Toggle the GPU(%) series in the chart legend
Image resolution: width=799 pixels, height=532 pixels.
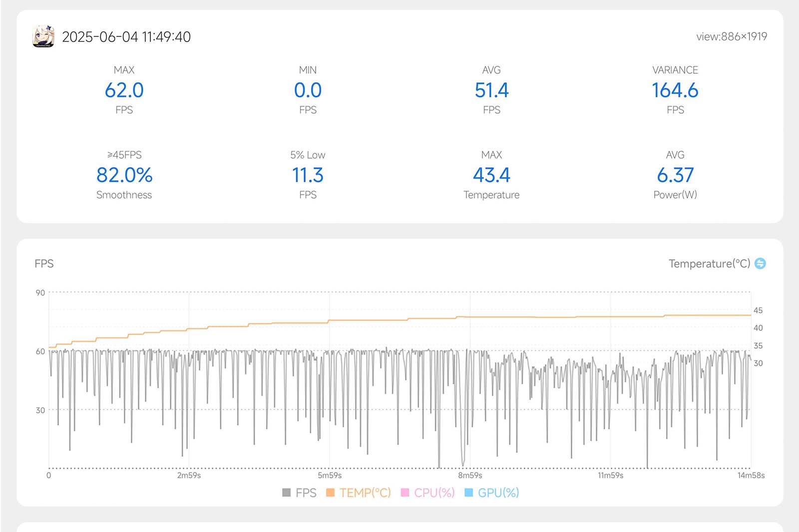coord(498,493)
